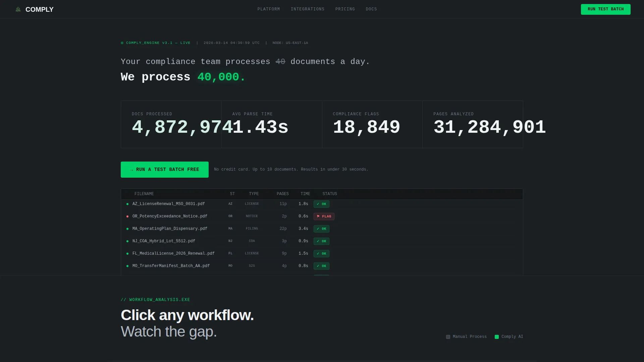Viewport: 644px width, 362px height.
Task: Click the 22p pages cell
Action: 283,229
